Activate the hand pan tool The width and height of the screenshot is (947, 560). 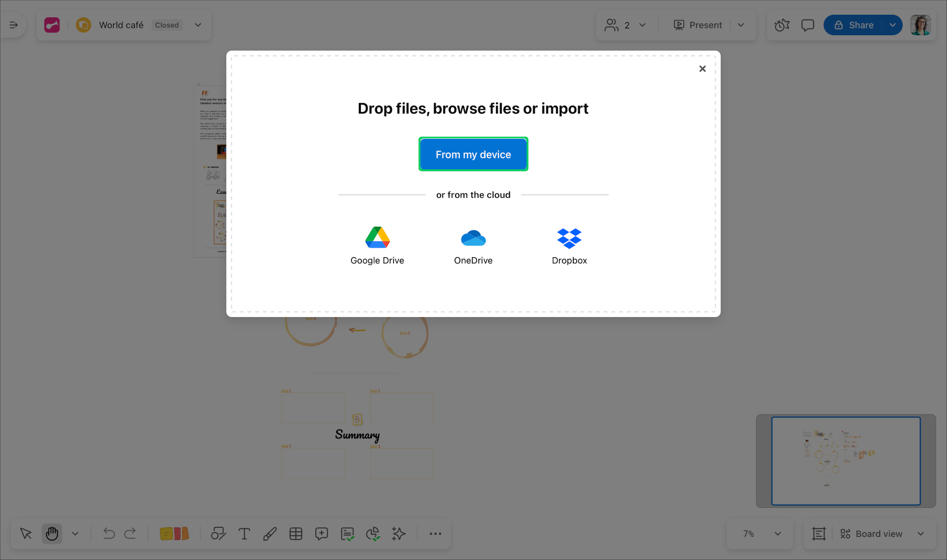click(52, 534)
